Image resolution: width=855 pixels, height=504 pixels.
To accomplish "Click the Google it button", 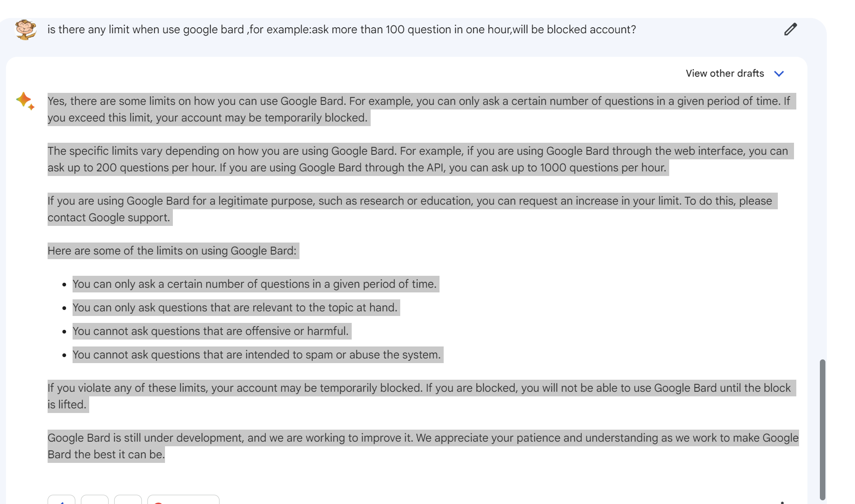I will [x=183, y=502].
